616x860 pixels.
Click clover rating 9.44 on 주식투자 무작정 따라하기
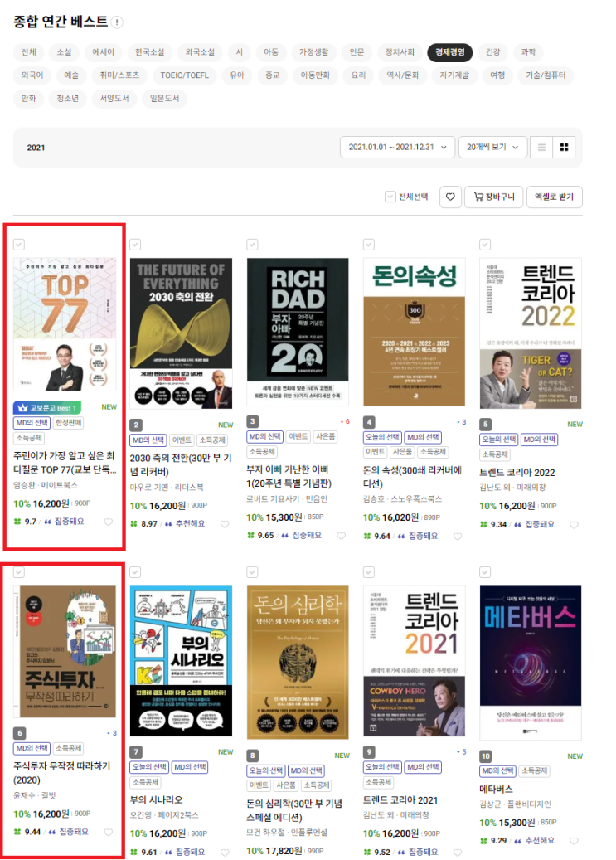point(27,832)
